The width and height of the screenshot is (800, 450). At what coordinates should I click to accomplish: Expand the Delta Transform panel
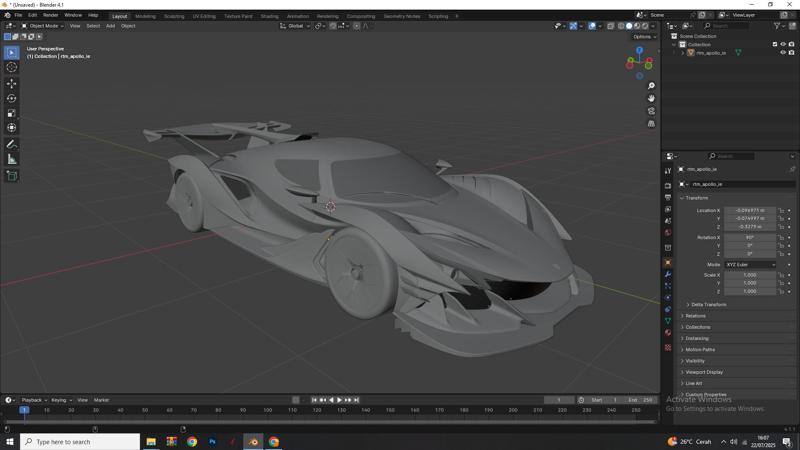[x=708, y=304]
